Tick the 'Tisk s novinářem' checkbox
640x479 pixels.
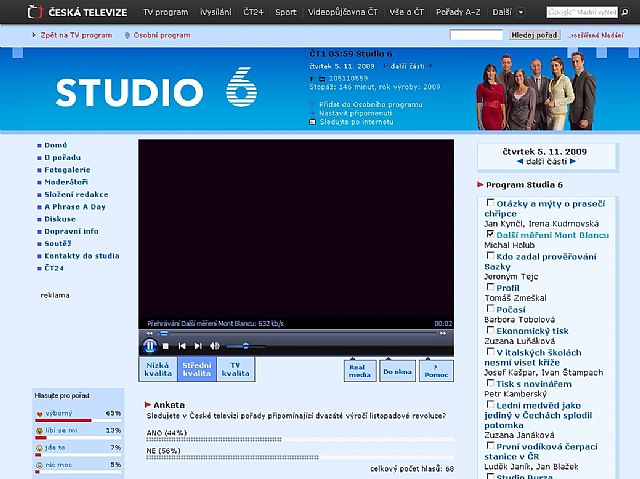490,383
